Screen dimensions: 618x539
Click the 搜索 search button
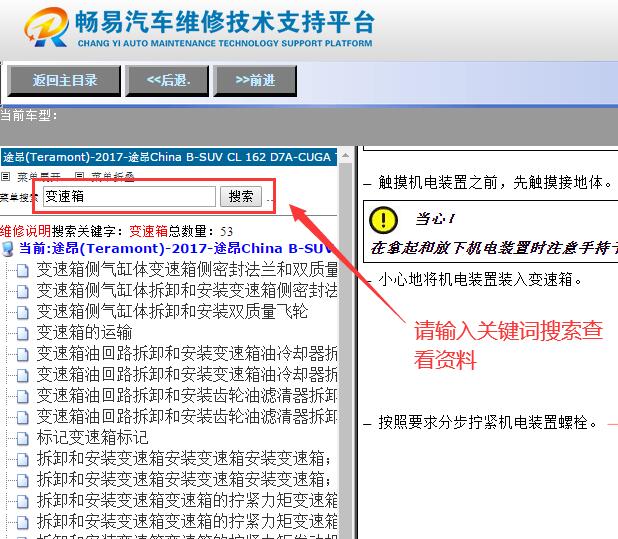[241, 196]
